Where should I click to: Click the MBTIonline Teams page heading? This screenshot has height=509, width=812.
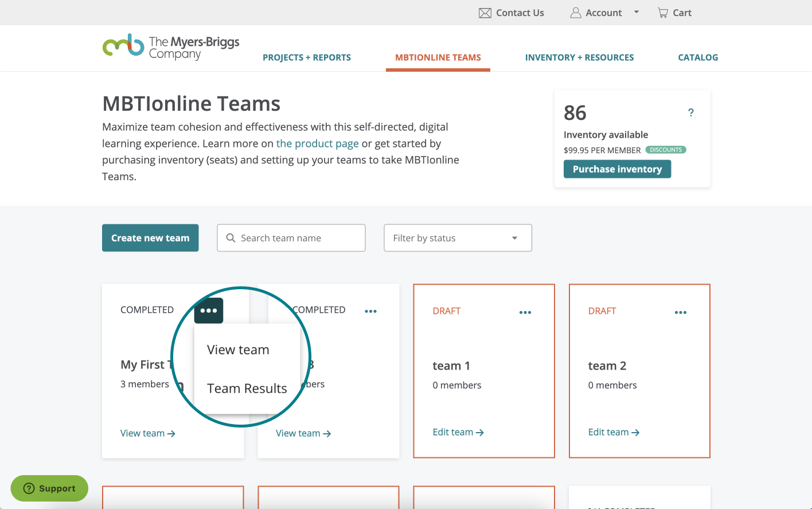tap(191, 104)
